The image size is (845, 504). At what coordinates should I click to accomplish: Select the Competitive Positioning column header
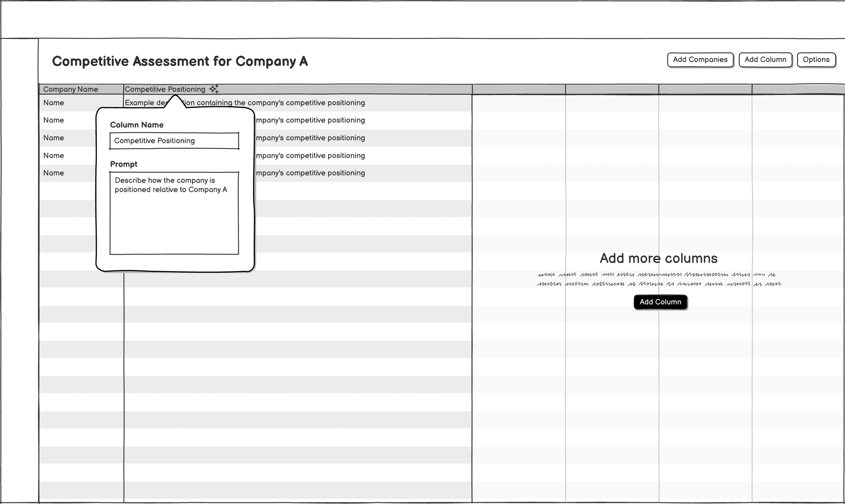(x=165, y=89)
